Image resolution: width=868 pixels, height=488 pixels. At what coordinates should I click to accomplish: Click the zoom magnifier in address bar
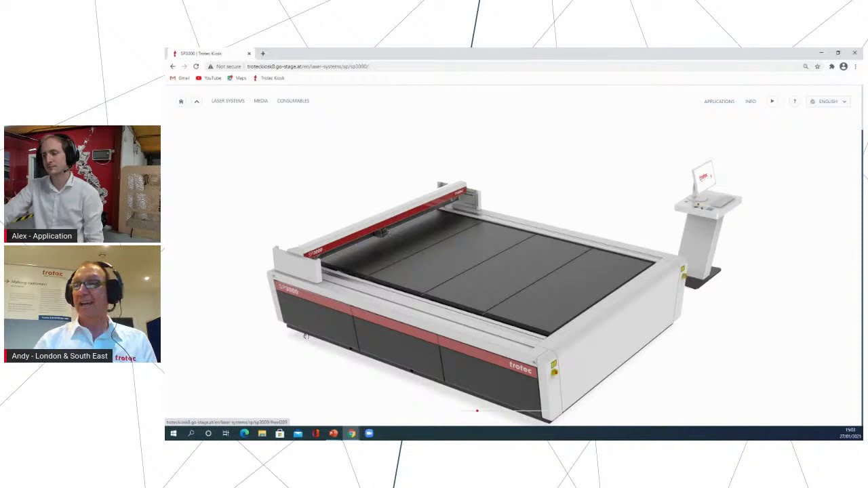(806, 66)
